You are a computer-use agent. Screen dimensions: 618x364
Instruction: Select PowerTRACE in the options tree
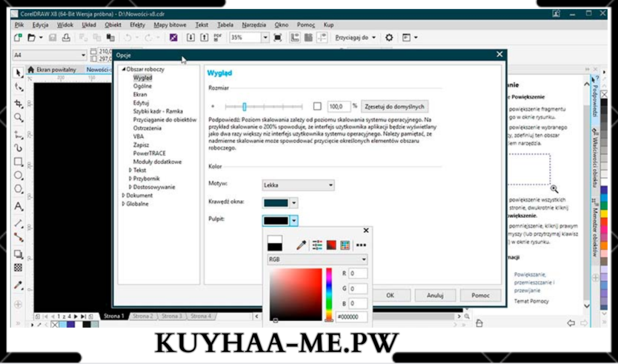coord(150,153)
